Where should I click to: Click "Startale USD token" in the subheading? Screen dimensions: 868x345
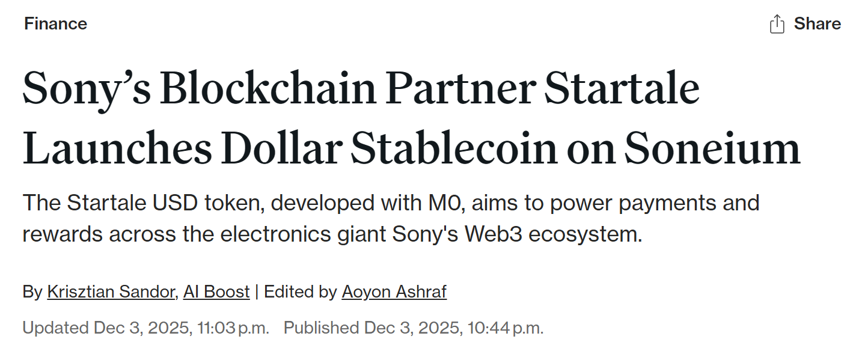pos(143,203)
